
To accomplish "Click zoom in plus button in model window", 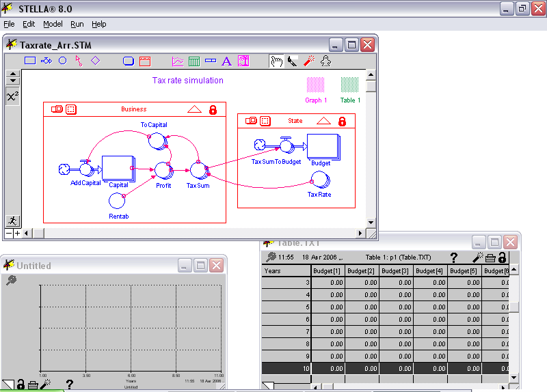I will [x=17, y=233].
